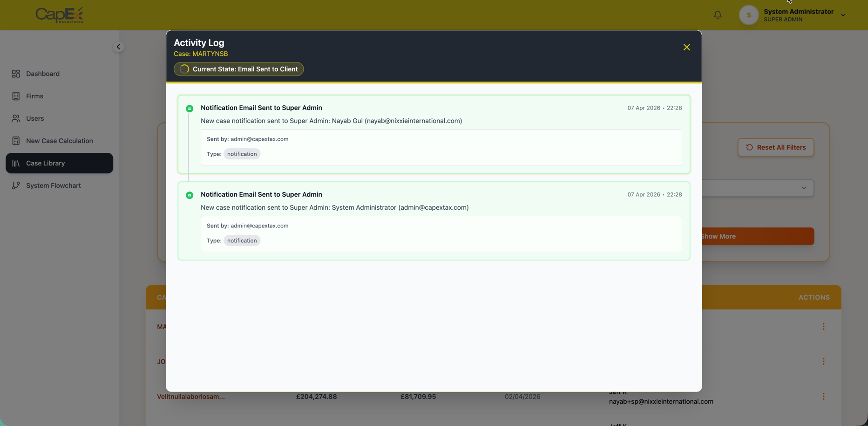Viewport: 868px width, 426px height.
Task: Close the Activity Log dialog
Action: [686, 47]
